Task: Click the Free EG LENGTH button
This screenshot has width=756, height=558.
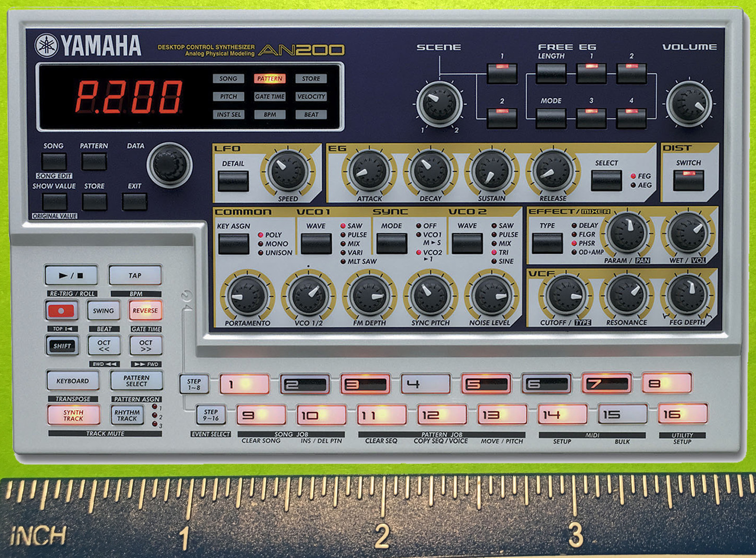Action: pos(551,74)
